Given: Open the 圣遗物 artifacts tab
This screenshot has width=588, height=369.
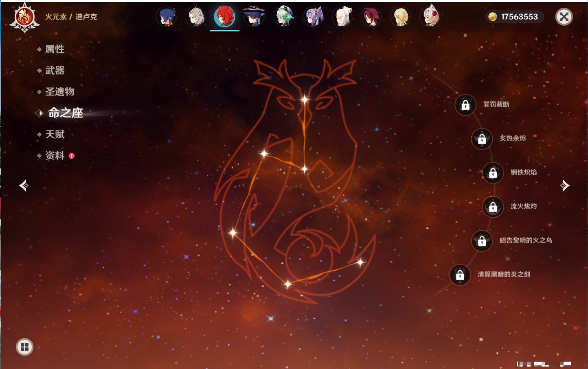Looking at the screenshot, I should pos(59,92).
